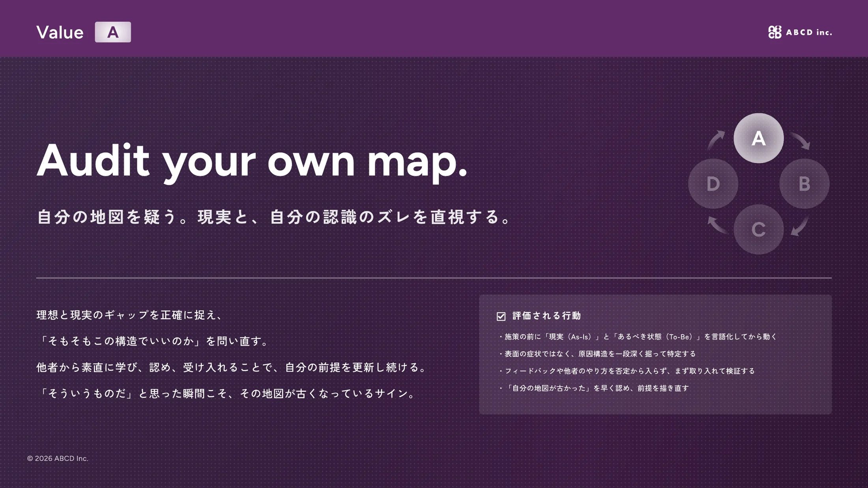Viewport: 868px width, 488px height.
Task: Click the line starting 他者から素直に学び
Action: (232, 367)
